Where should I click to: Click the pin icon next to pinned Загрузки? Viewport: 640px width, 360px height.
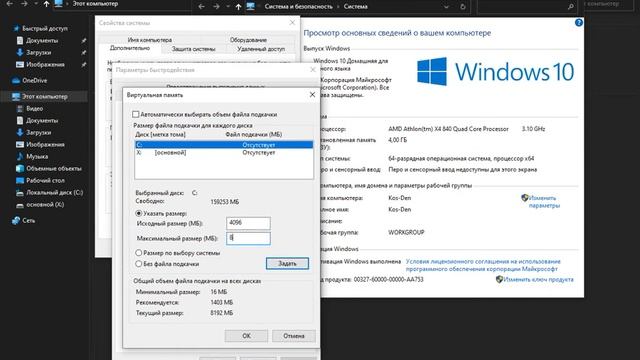83,52
